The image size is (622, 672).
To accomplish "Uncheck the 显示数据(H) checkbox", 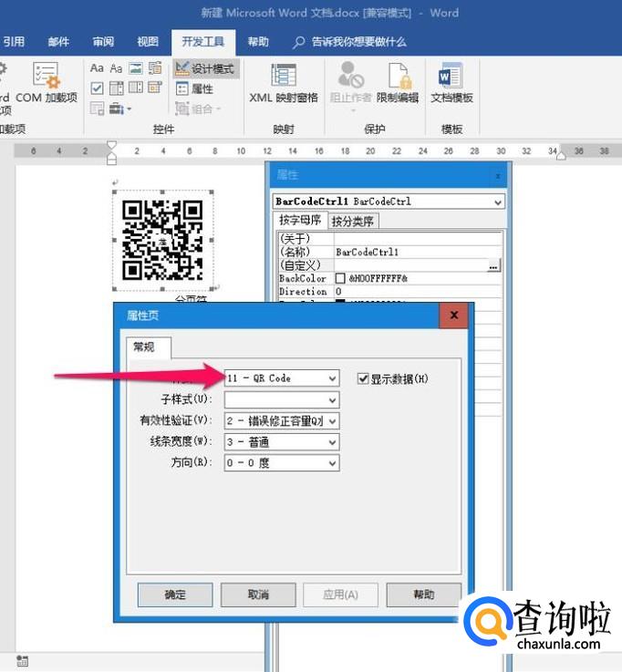I will 364,378.
